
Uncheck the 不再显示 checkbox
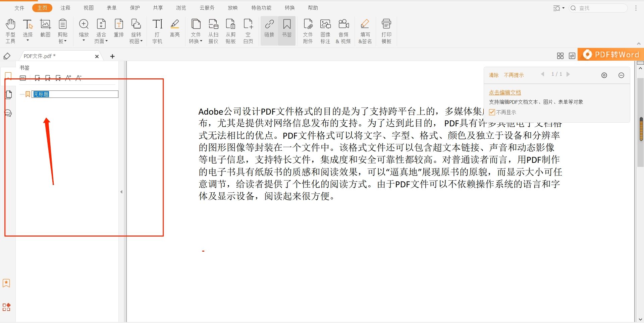pyautogui.click(x=491, y=112)
